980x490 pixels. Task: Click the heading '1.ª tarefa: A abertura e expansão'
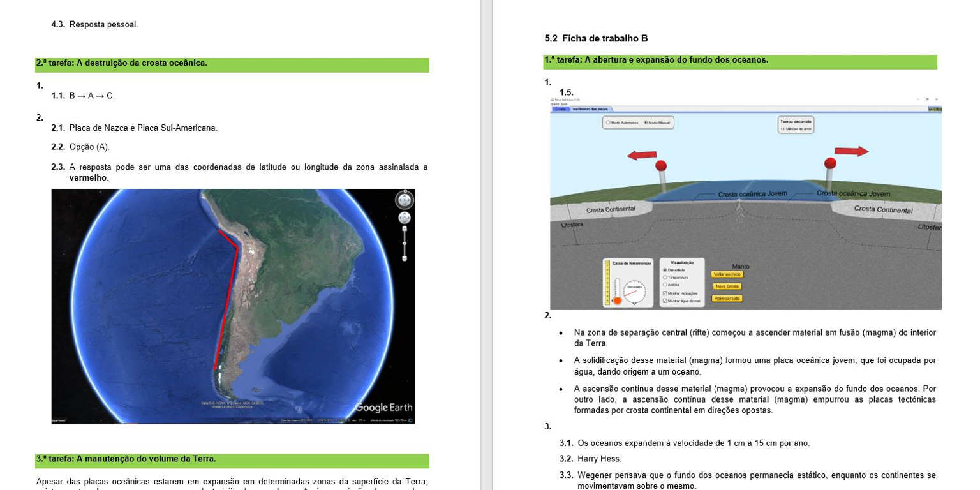[x=656, y=60]
